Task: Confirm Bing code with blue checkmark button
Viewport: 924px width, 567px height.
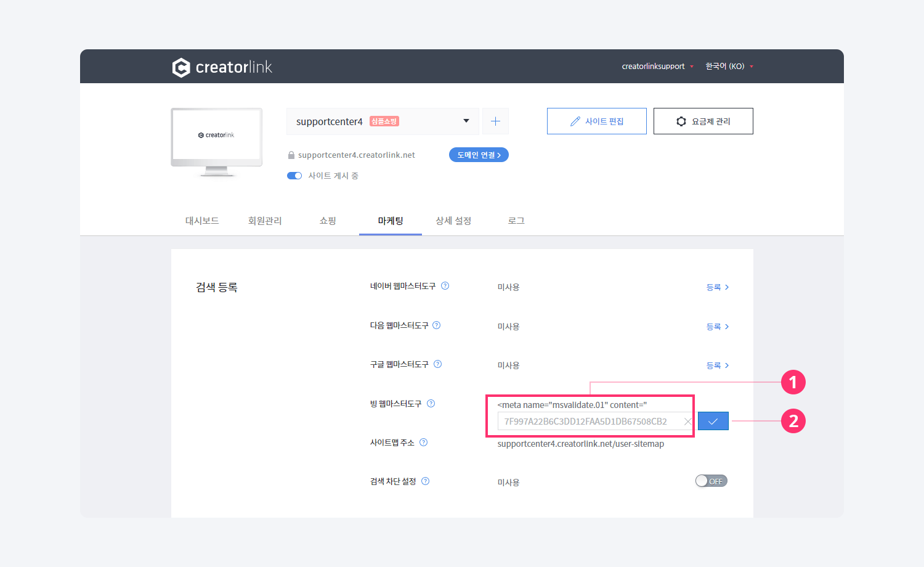Action: coord(713,421)
